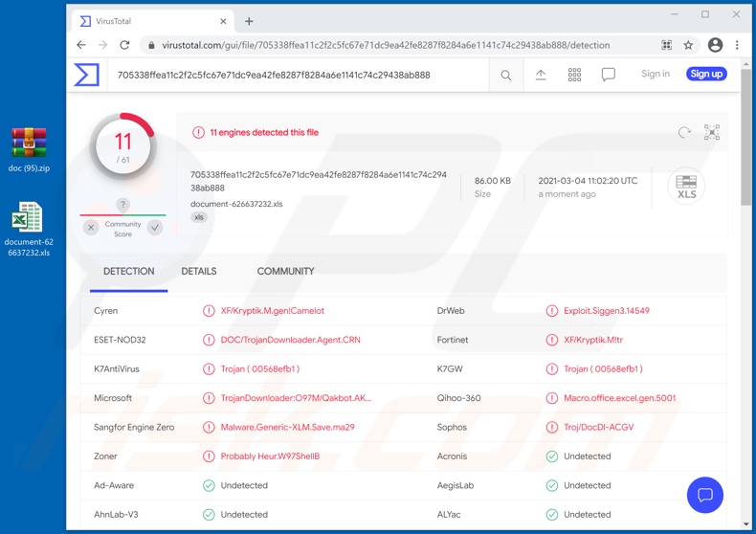This screenshot has width=756, height=534.
Task: Click the community score question mark
Action: pyautogui.click(x=122, y=205)
